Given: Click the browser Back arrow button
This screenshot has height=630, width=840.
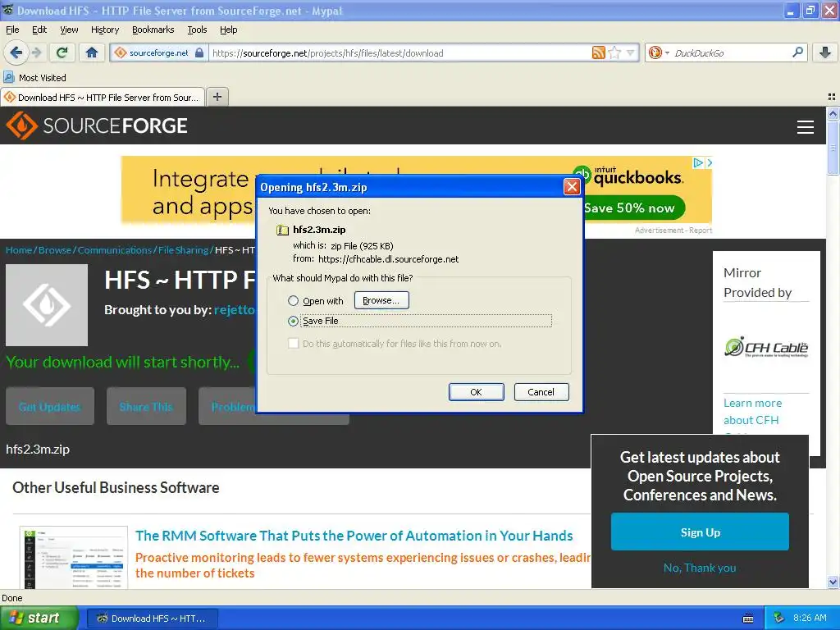Looking at the screenshot, I should click(x=16, y=52).
